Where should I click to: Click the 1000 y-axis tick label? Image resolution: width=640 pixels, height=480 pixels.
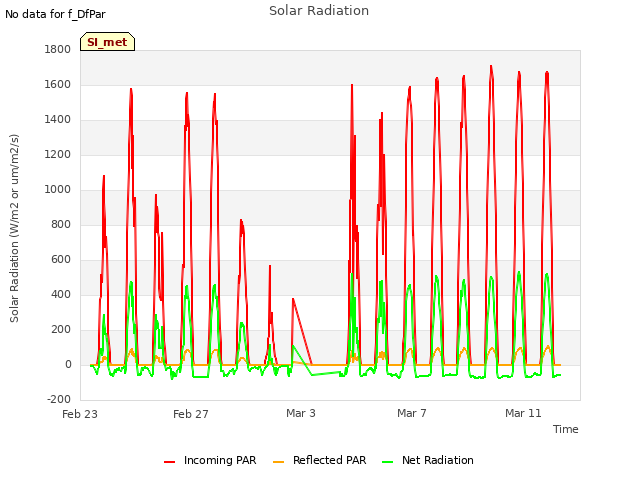(x=58, y=189)
